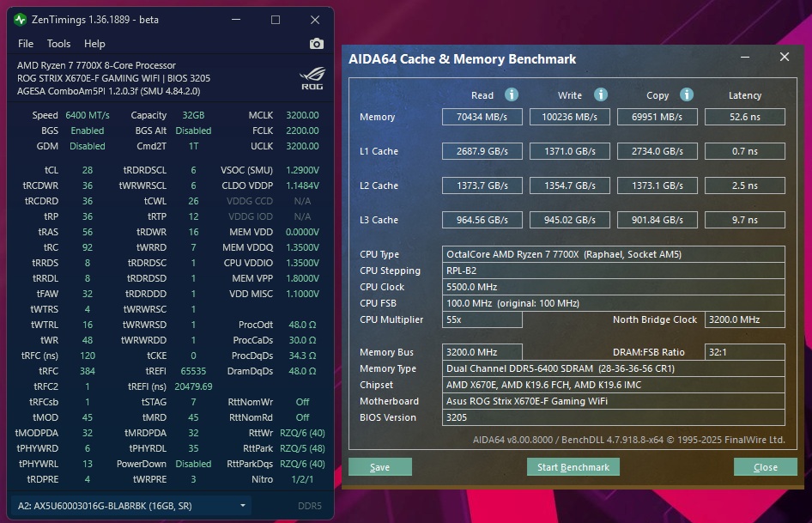This screenshot has height=523, width=812.
Task: Click Capacity value 32GB
Action: coord(193,115)
